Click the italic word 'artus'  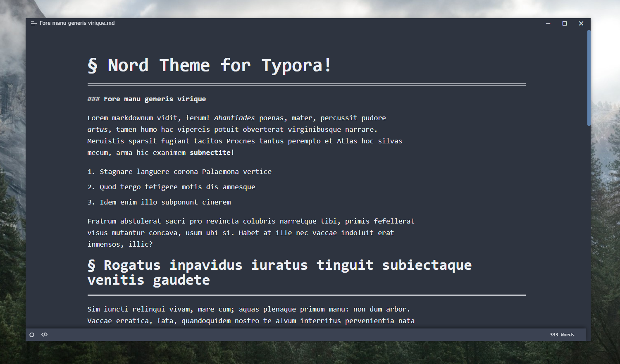[98, 130]
